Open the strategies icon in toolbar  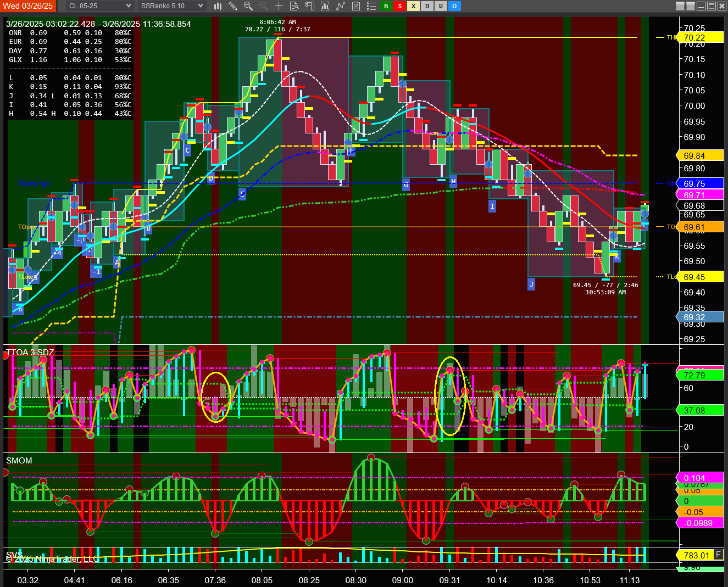356,6
